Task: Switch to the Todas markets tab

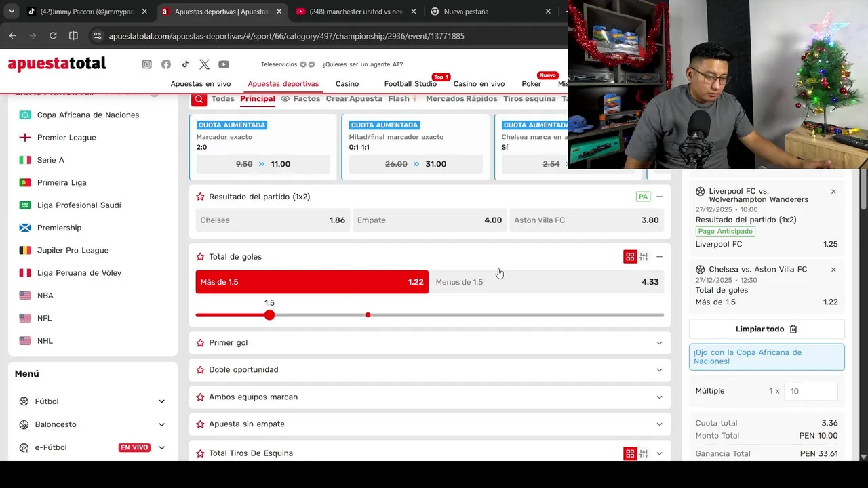Action: click(x=222, y=99)
